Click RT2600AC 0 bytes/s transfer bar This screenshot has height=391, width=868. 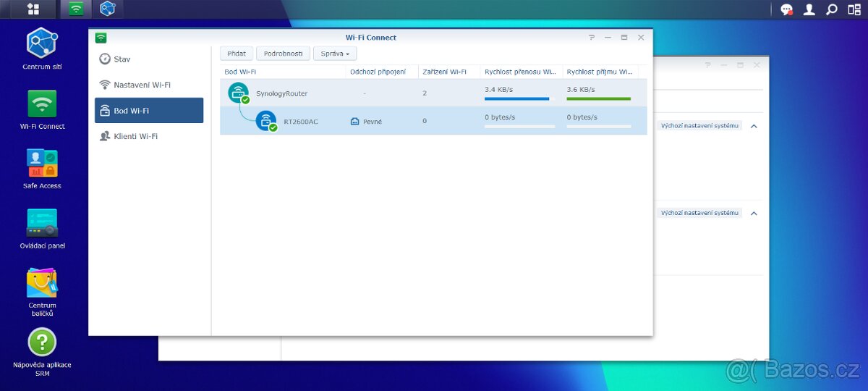[x=519, y=126]
